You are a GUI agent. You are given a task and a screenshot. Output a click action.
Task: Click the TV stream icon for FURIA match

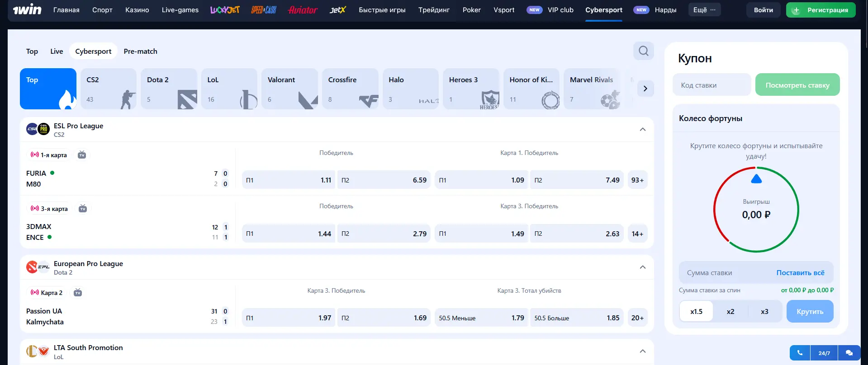point(82,155)
